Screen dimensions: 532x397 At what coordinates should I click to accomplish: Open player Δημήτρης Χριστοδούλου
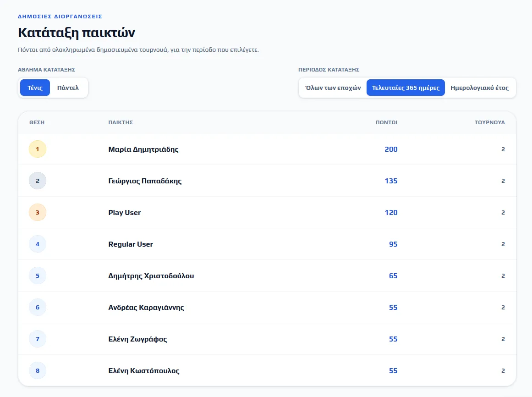pyautogui.click(x=151, y=276)
